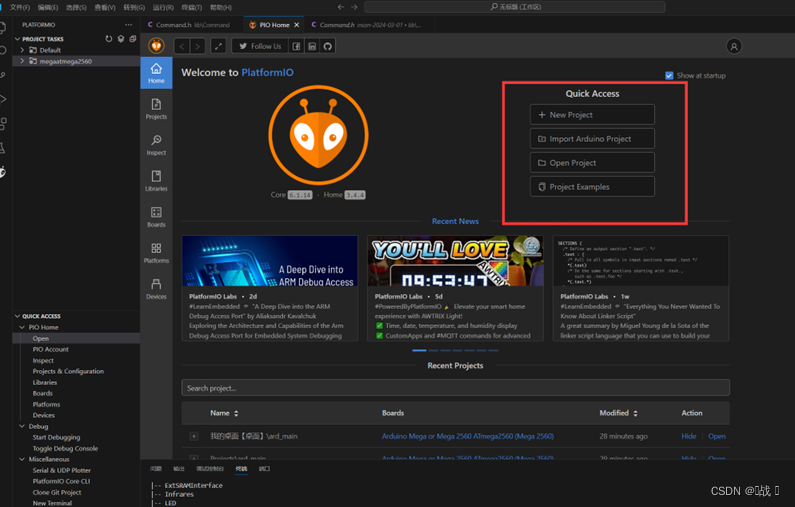The width and height of the screenshot is (795, 507).
Task: Select Serial & UDP Plotter tree item
Action: point(61,470)
